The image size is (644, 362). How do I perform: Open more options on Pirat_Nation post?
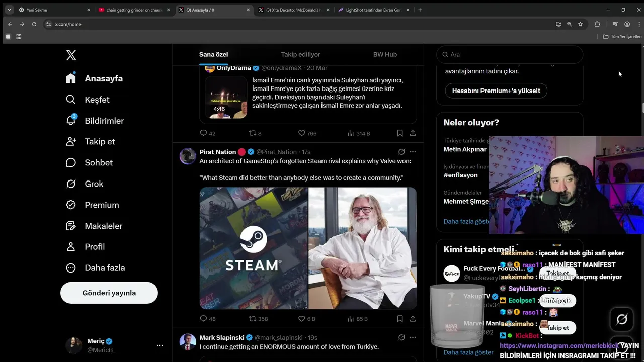pos(413,152)
